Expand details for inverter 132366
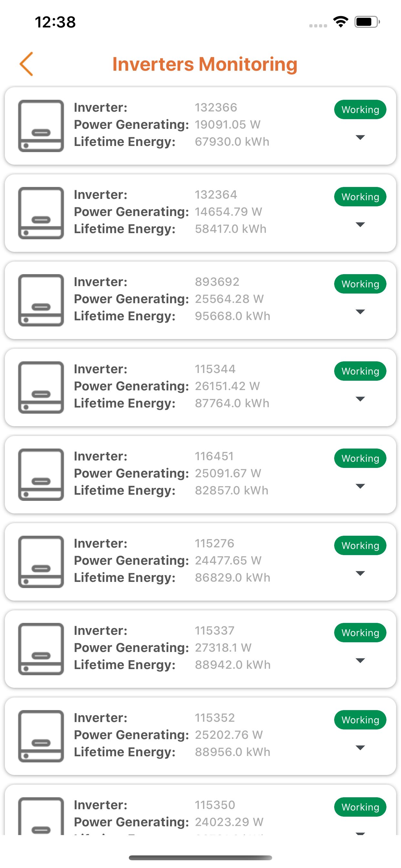Viewport: 401px width, 868px height. pos(360,138)
